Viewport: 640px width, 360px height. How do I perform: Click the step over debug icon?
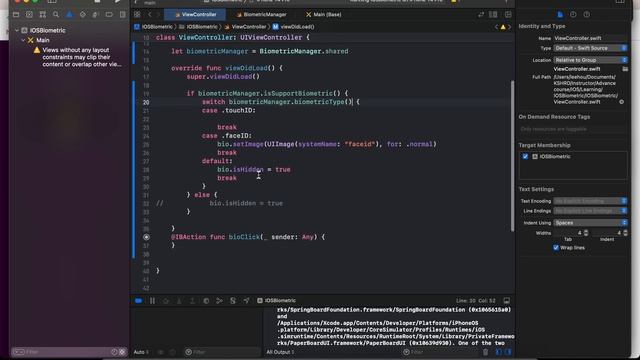166,301
